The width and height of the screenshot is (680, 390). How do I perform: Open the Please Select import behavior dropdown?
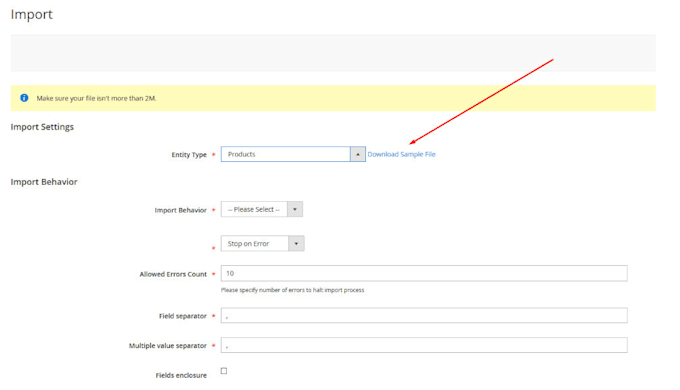pyautogui.click(x=262, y=209)
